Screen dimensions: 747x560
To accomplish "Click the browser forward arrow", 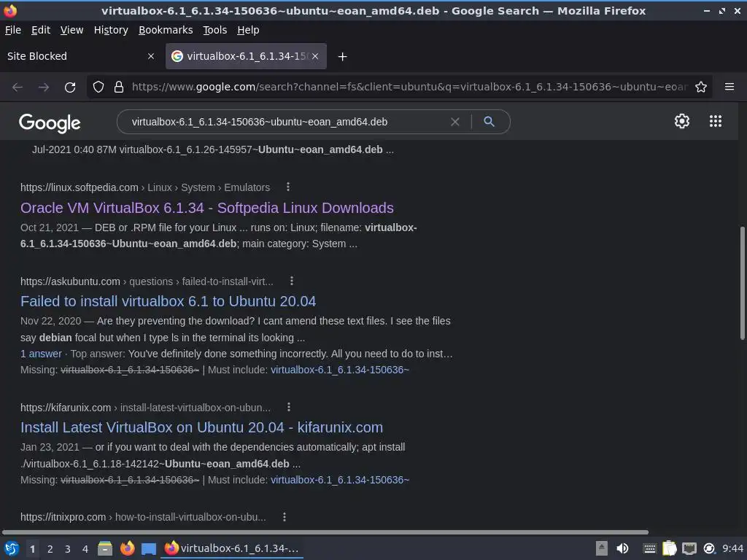I will [44, 87].
